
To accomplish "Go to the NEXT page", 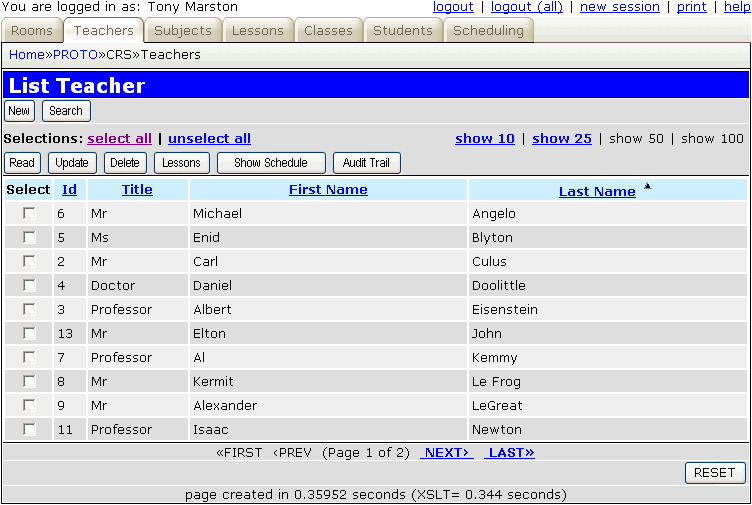I will pyautogui.click(x=446, y=453).
